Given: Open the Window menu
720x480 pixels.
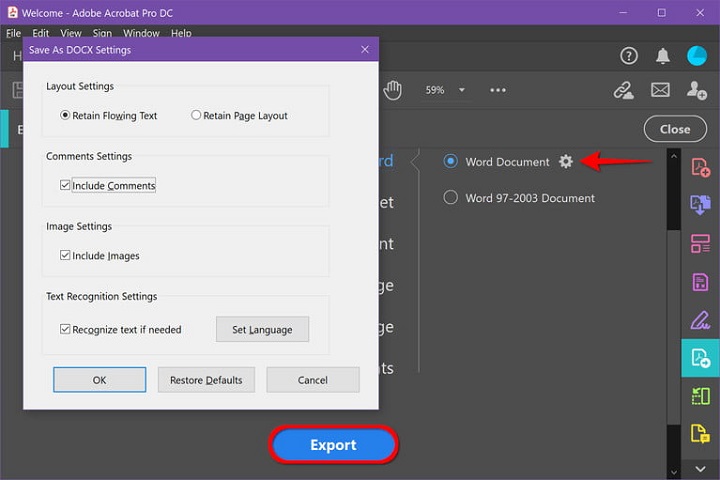Looking at the screenshot, I should click(x=141, y=33).
